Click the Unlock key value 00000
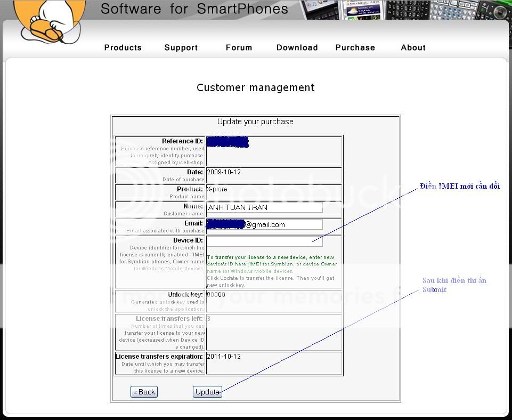This screenshot has height=420, width=512. click(216, 295)
